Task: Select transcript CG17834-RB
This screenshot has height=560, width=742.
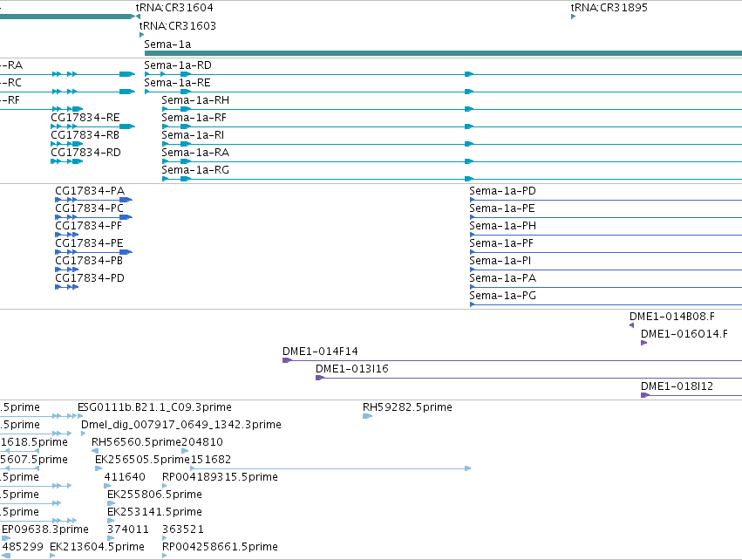Action: point(85,135)
